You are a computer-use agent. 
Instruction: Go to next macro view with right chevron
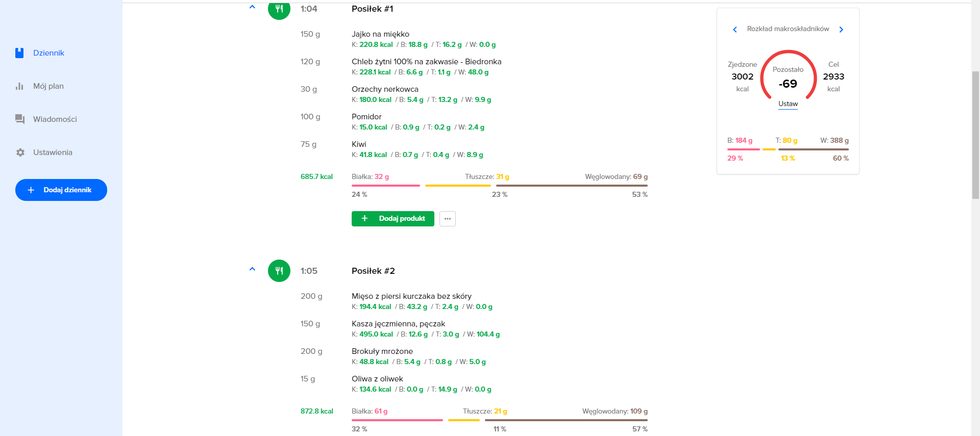(841, 30)
